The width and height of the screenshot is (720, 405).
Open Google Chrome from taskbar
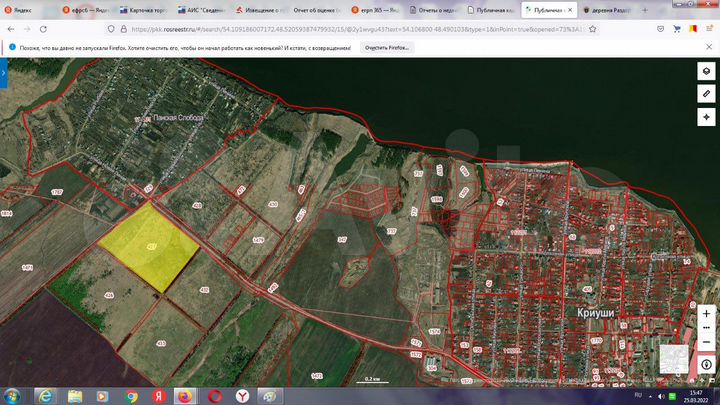(131, 395)
